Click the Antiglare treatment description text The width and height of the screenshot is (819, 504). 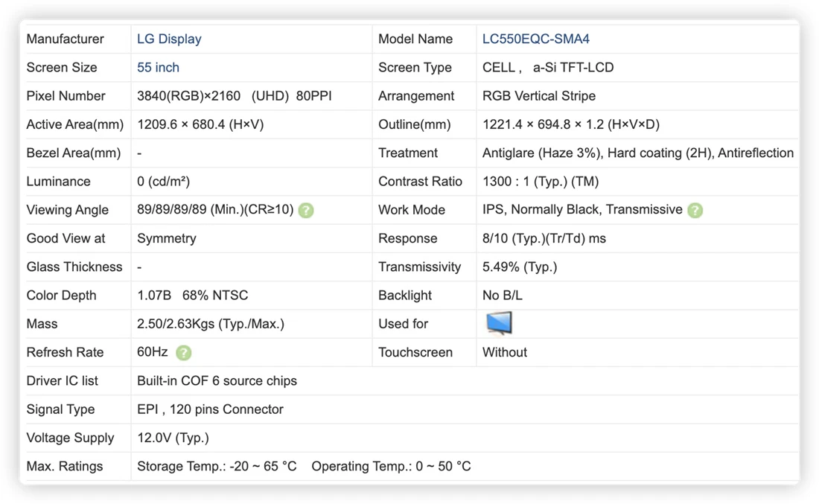point(638,153)
